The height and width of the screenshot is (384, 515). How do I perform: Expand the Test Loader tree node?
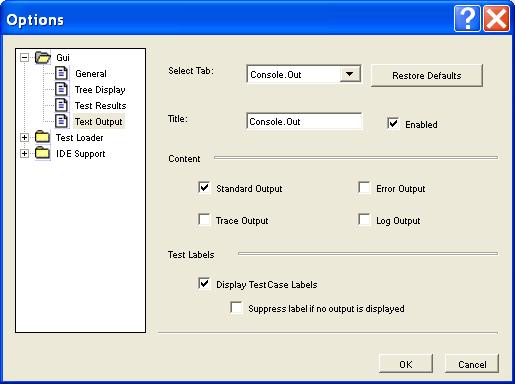coord(24,137)
